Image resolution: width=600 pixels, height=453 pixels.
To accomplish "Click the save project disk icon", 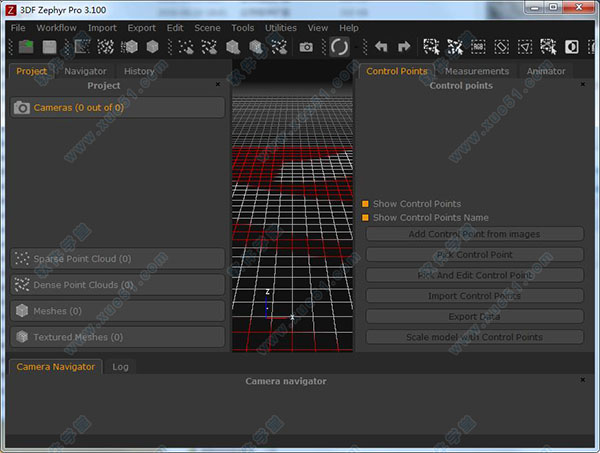I will (x=49, y=47).
